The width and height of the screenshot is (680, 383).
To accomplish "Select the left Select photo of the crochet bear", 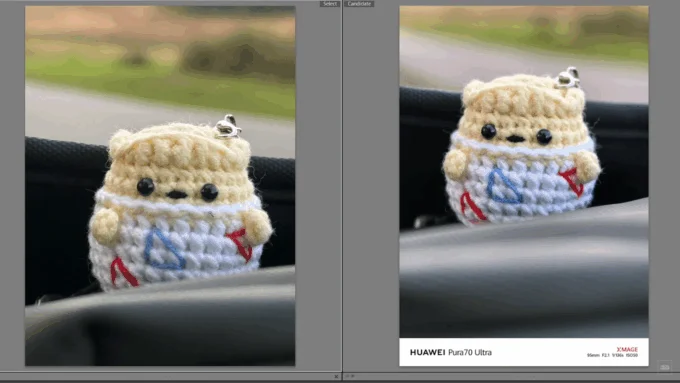I will [160, 186].
